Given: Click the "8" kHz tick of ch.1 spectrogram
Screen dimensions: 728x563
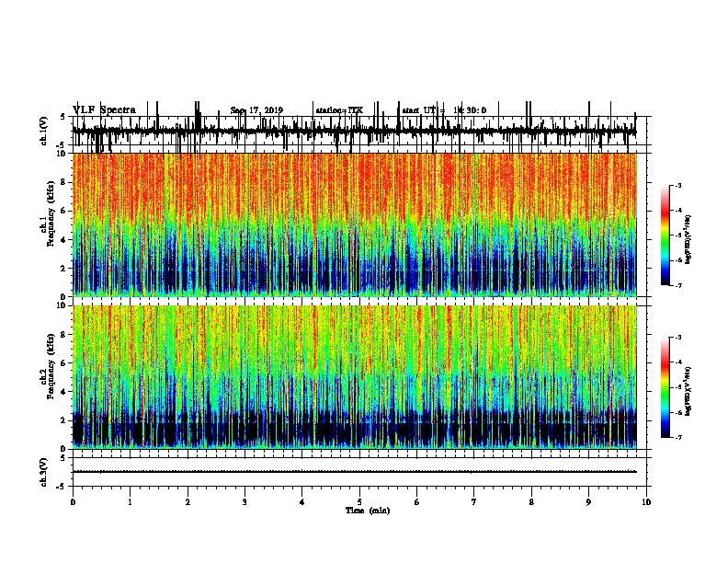Looking at the screenshot, I should [x=63, y=182].
